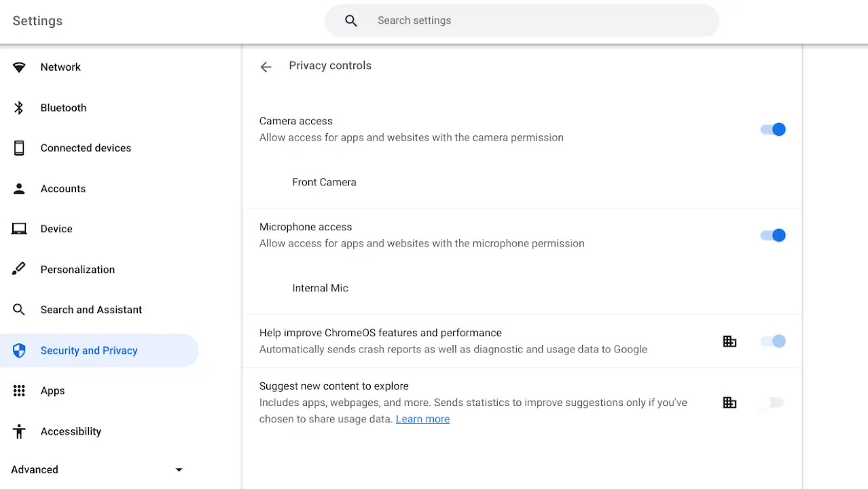Click the Settings title heading

point(37,21)
